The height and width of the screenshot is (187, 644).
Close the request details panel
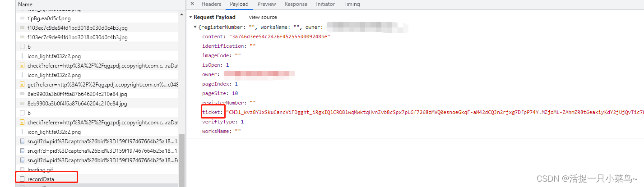pyautogui.click(x=192, y=4)
